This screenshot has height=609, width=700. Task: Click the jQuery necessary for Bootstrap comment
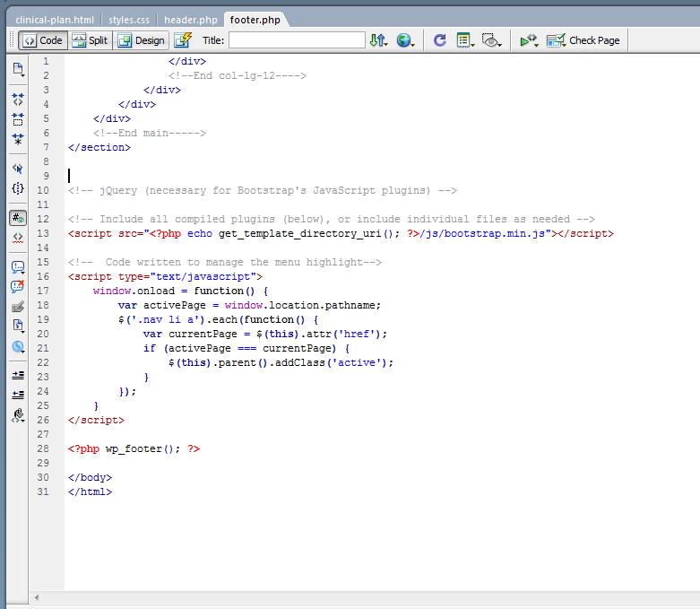[262, 190]
